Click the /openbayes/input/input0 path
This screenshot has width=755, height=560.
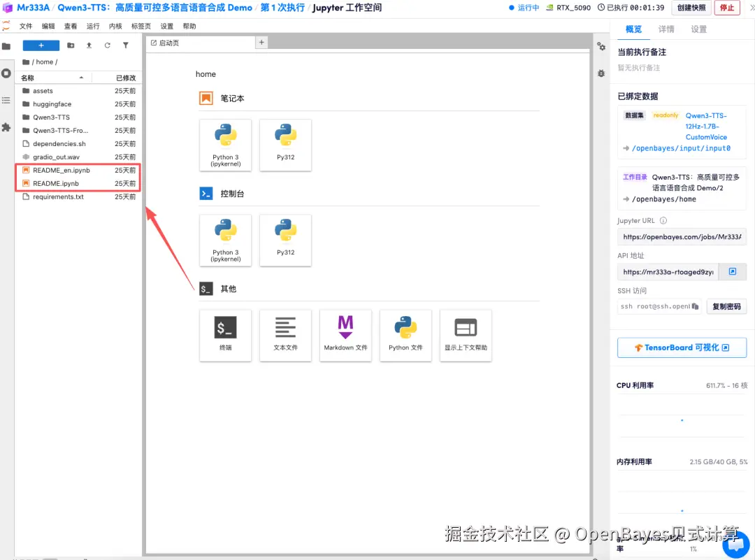click(681, 148)
